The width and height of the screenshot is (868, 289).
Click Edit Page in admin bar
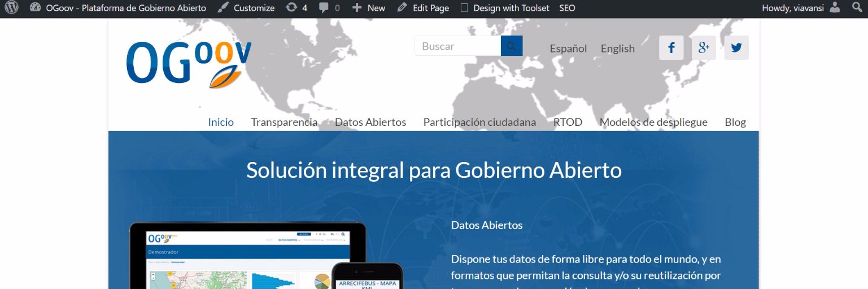[423, 8]
